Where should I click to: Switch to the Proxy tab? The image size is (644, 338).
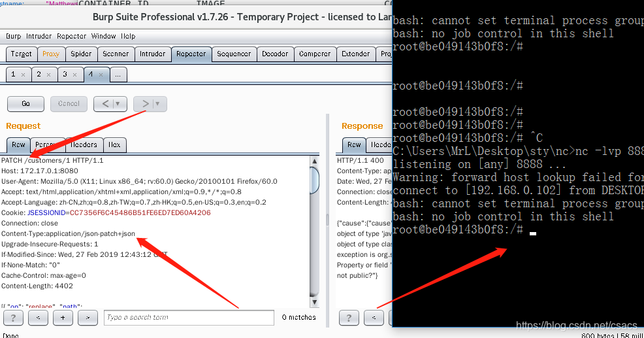click(x=51, y=54)
